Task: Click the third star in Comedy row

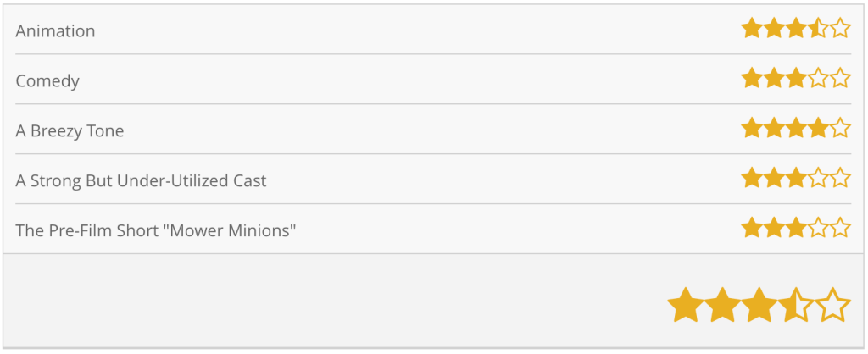Action: tap(796, 80)
